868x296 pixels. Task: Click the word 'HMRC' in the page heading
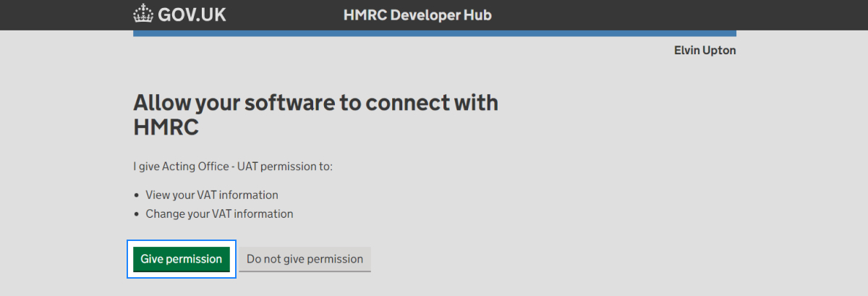tap(166, 127)
